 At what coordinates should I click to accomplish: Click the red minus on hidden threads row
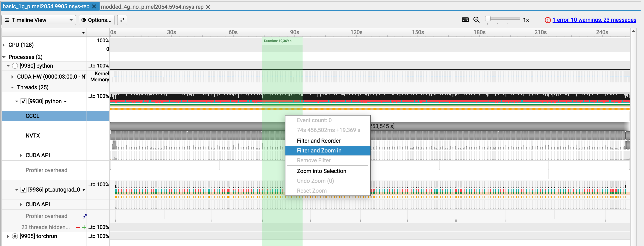click(x=78, y=227)
